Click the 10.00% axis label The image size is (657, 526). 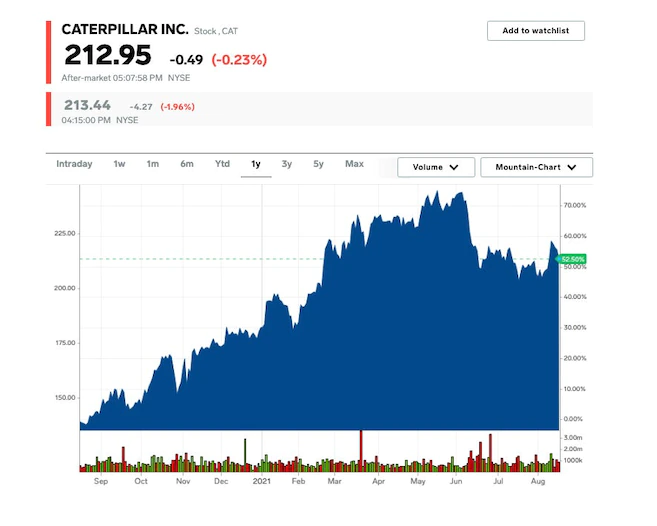[x=575, y=389]
